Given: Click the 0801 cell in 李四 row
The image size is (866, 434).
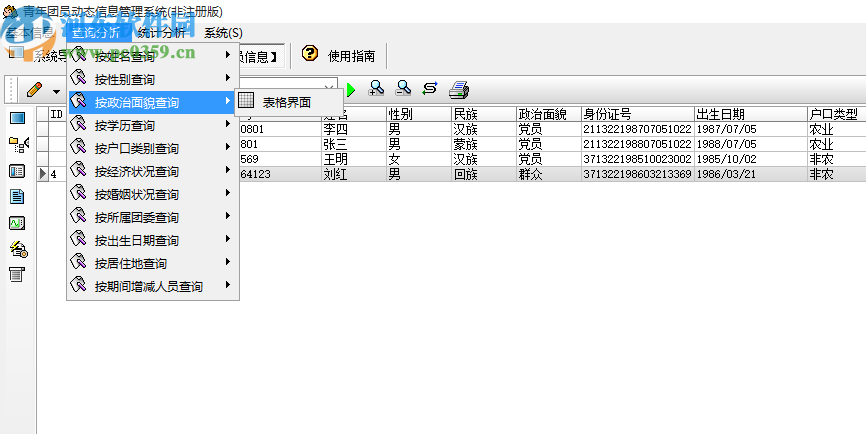Looking at the screenshot, I should [x=280, y=130].
